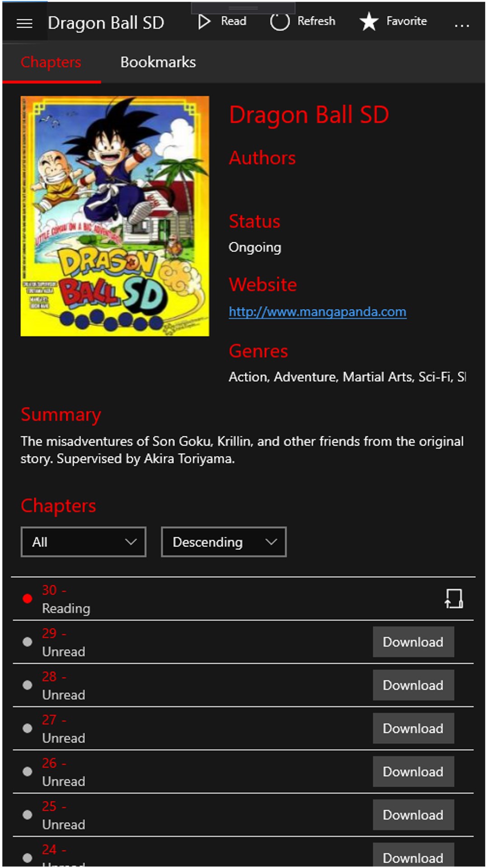Open the hamburger navigation menu
488x868 pixels.
pos(24,24)
